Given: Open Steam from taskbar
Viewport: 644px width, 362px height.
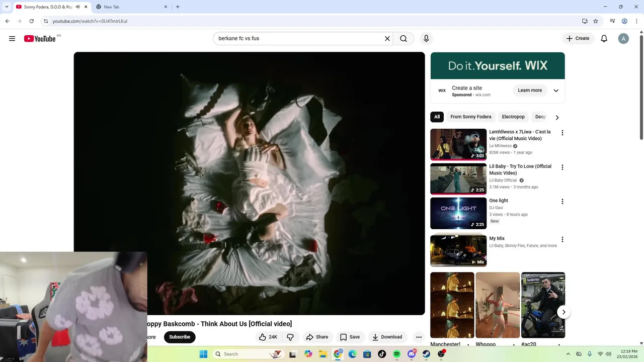Looking at the screenshot, I should 426,354.
